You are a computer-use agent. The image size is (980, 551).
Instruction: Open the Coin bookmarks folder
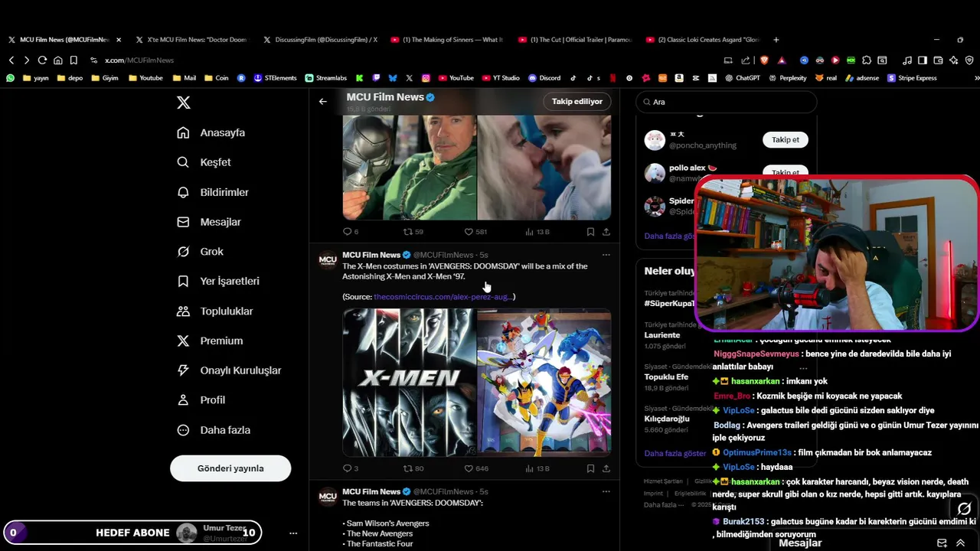point(217,78)
